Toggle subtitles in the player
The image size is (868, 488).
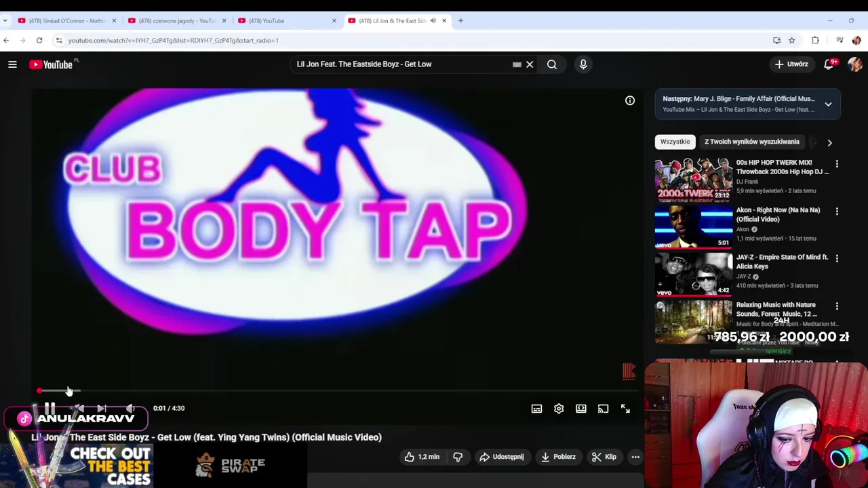(536, 409)
